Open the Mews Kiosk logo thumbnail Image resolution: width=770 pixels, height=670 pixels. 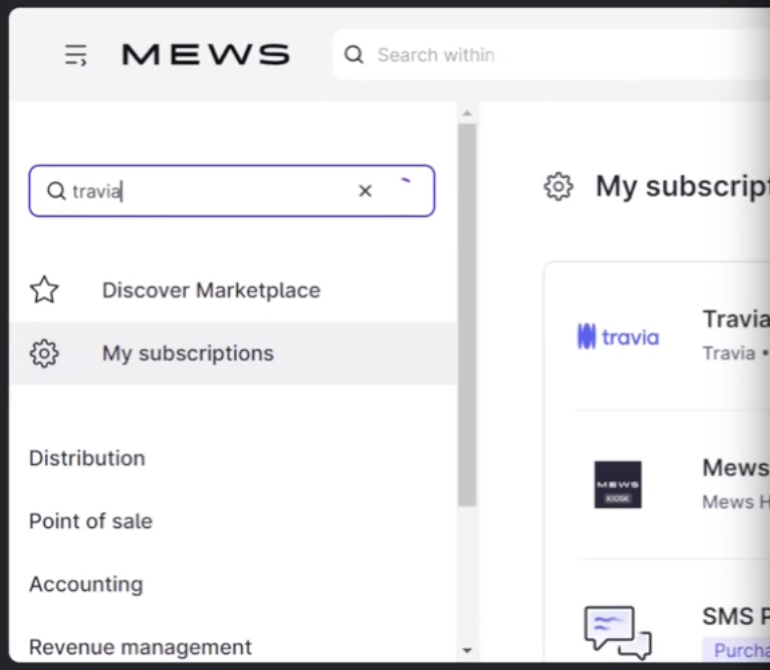click(618, 485)
